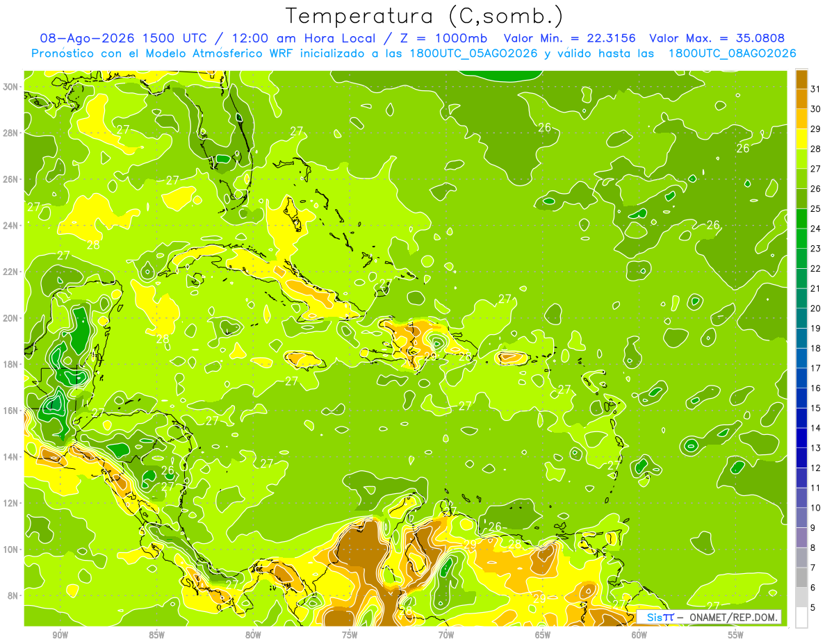The image size is (834, 644).
Task: Click the 65W longitude axis label
Action: (543, 634)
